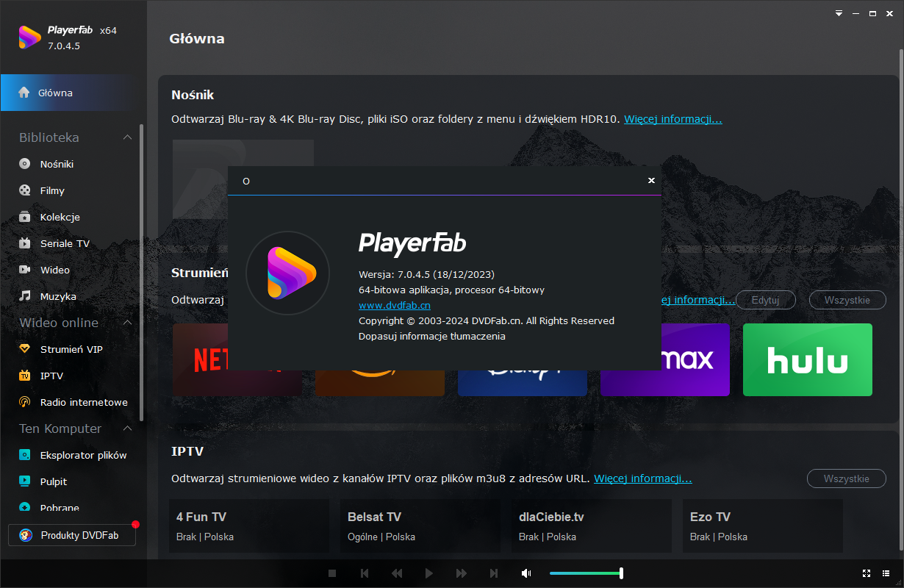This screenshot has height=588, width=904.
Task: Click Wszystkie button in streaming section
Action: [847, 300]
